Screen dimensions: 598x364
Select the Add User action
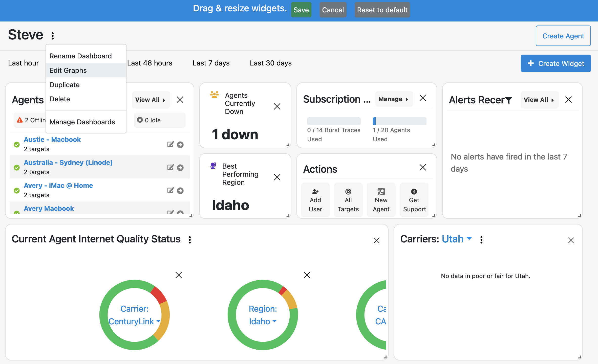point(315,200)
